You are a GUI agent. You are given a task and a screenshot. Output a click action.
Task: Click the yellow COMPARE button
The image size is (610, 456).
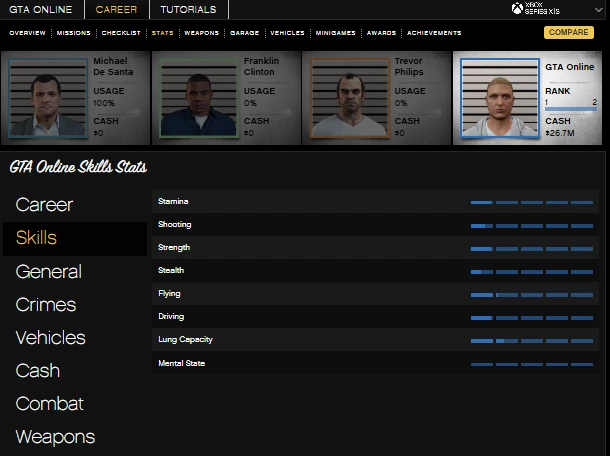click(569, 32)
